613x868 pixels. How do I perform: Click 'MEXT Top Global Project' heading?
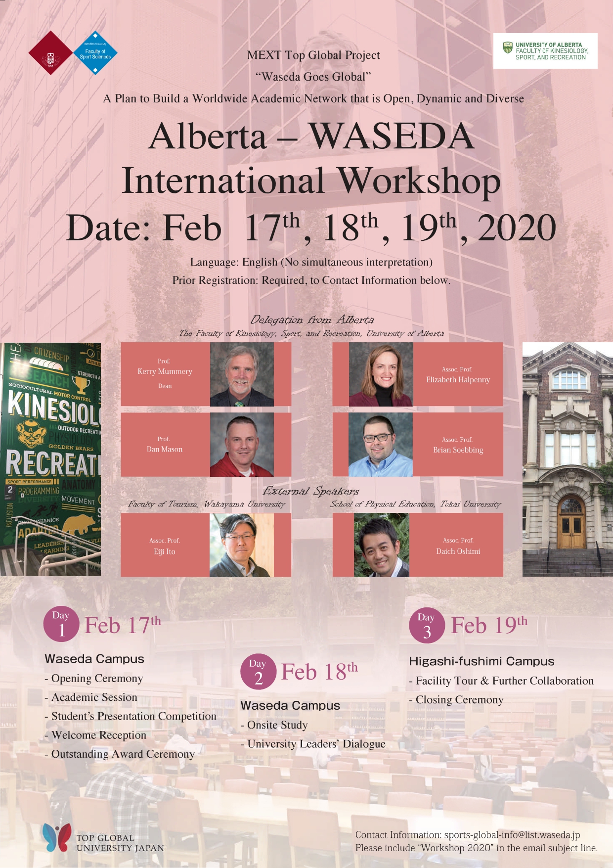(x=313, y=55)
